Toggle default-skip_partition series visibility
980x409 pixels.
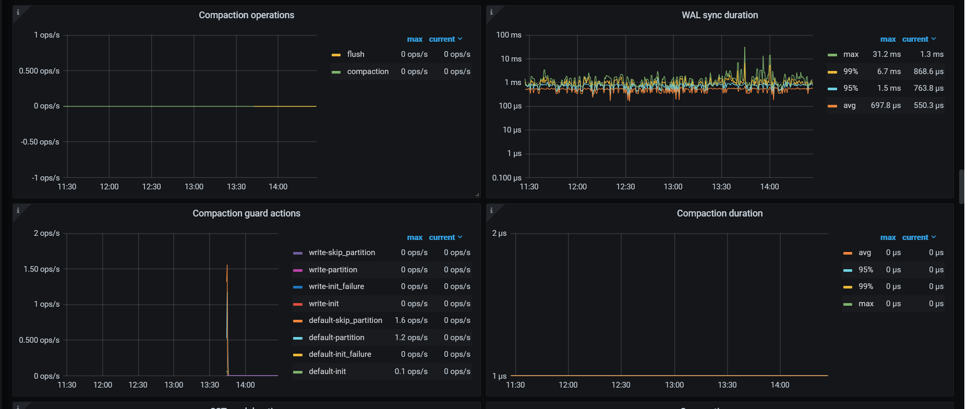(x=345, y=320)
